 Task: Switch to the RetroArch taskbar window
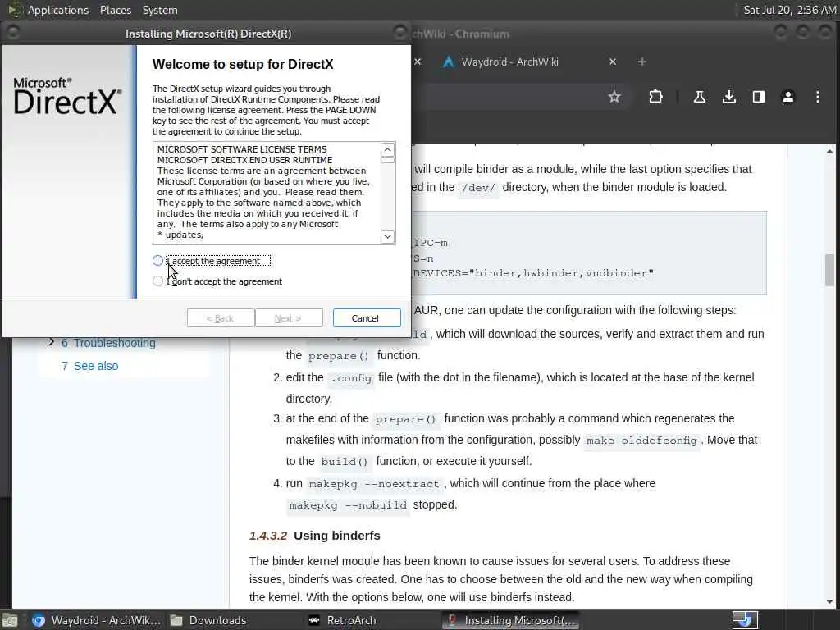tap(343, 620)
